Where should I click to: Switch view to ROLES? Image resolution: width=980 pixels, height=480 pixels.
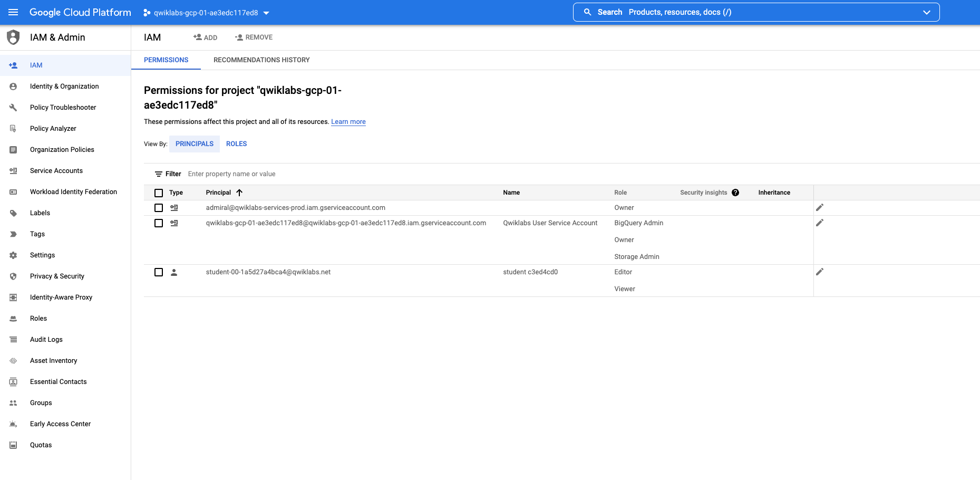[x=236, y=143]
